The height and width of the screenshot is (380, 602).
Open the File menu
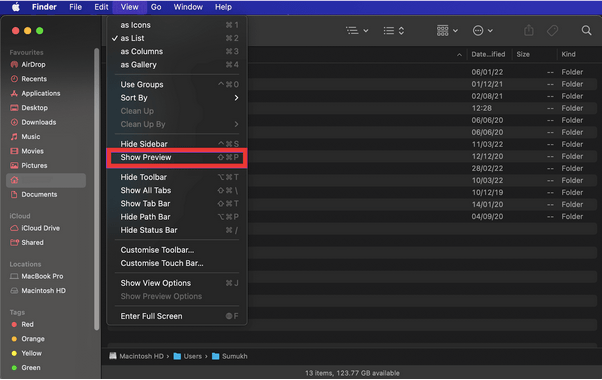75,7
